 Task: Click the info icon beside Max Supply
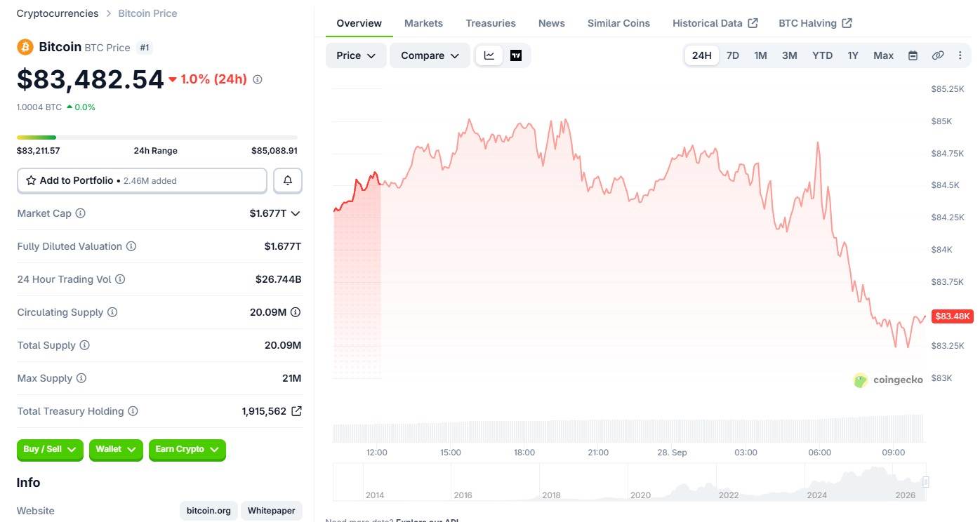tap(81, 378)
